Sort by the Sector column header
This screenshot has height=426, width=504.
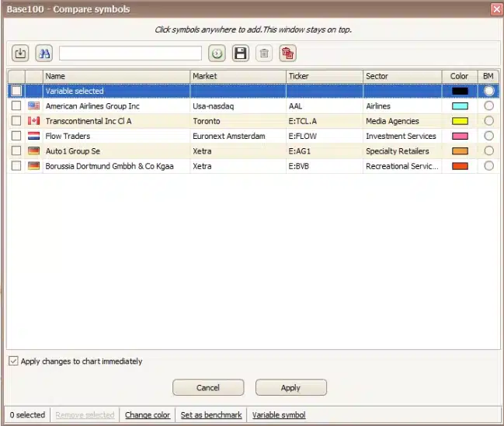coord(402,76)
